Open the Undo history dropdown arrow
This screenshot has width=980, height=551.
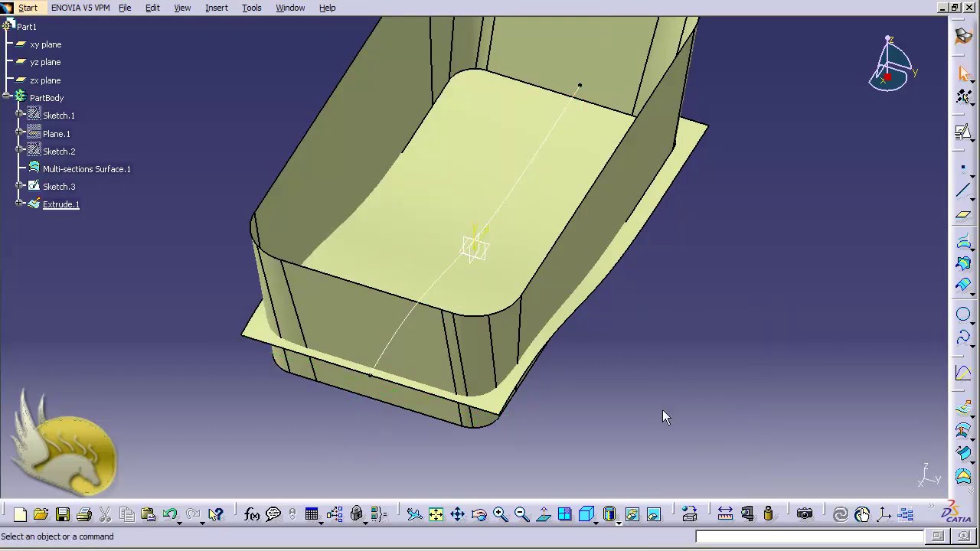180,522
